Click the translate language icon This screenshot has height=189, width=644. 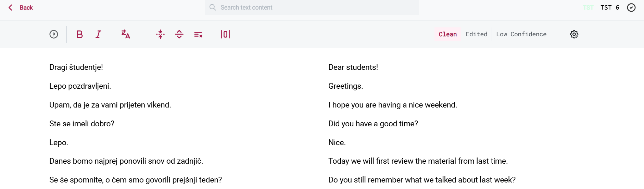(126, 34)
